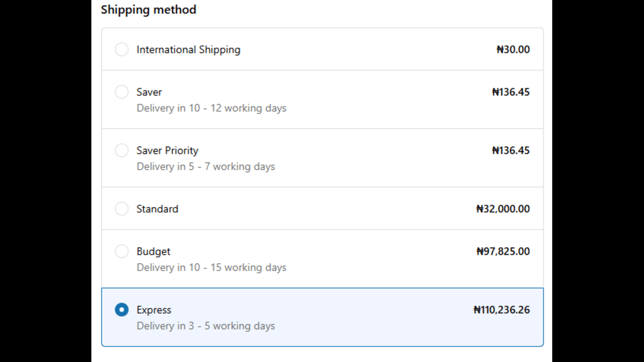
Task: Click the Saver option label
Action: coord(149,92)
